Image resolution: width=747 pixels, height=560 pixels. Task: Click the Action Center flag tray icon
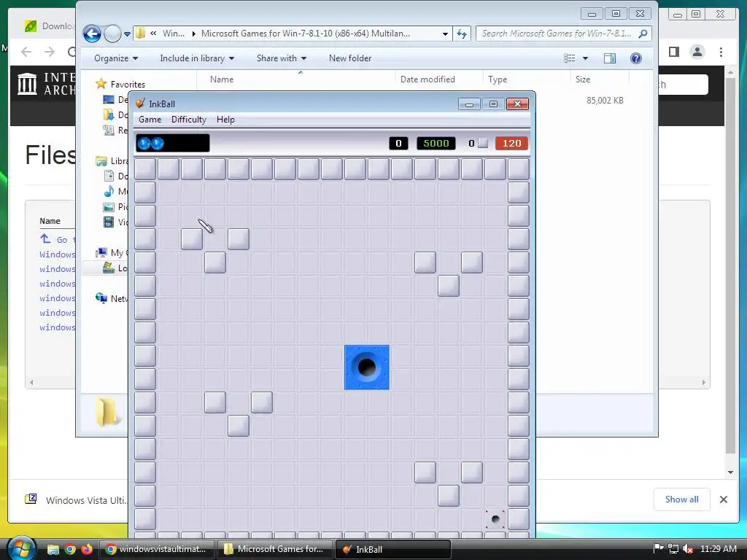[x=659, y=548]
